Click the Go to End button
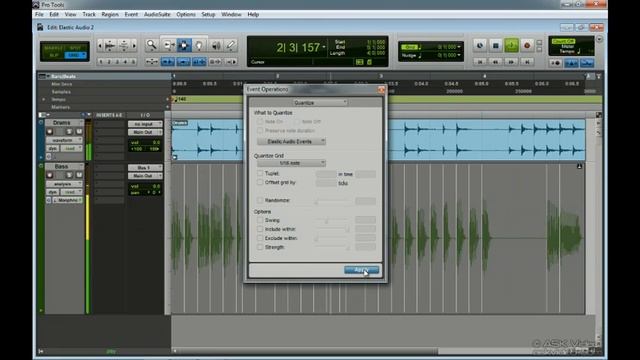The height and width of the screenshot is (360, 640). 527,62
